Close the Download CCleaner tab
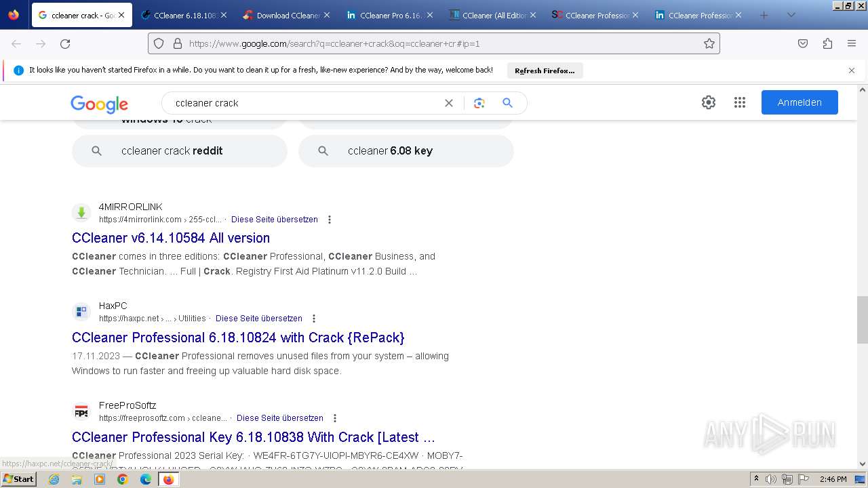Image resolution: width=868 pixels, height=488 pixels. 327,15
